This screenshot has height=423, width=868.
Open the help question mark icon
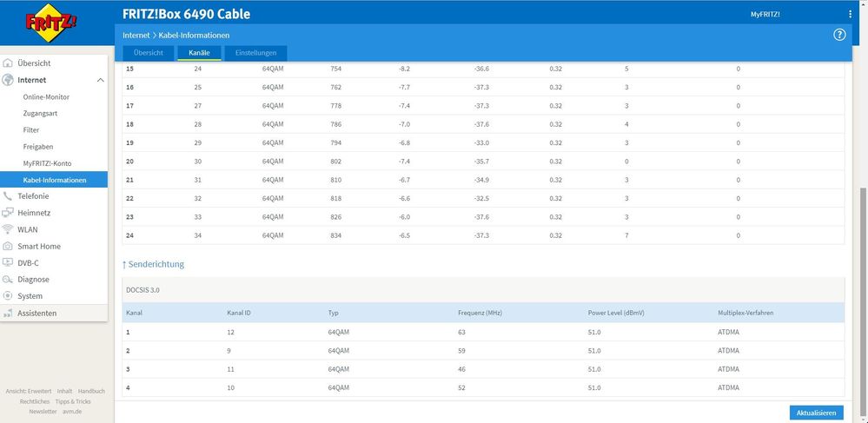[x=839, y=35]
